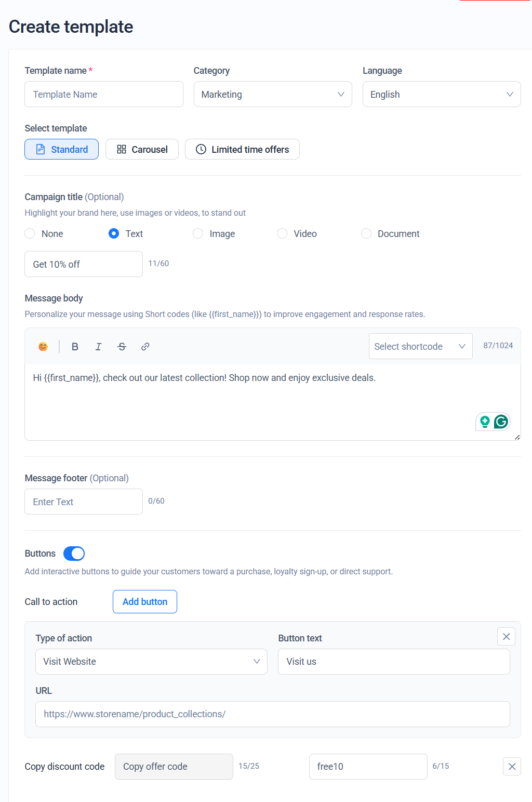
Task: Click the Template Name input field
Action: click(x=104, y=94)
